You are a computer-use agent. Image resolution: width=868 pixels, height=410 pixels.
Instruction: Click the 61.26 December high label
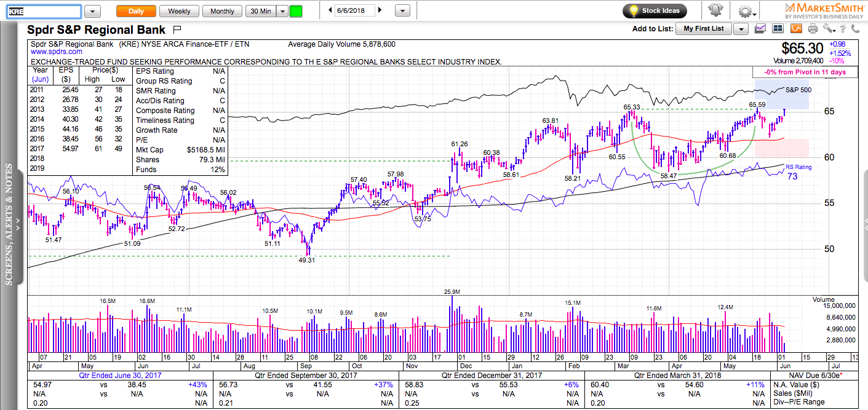click(x=460, y=144)
